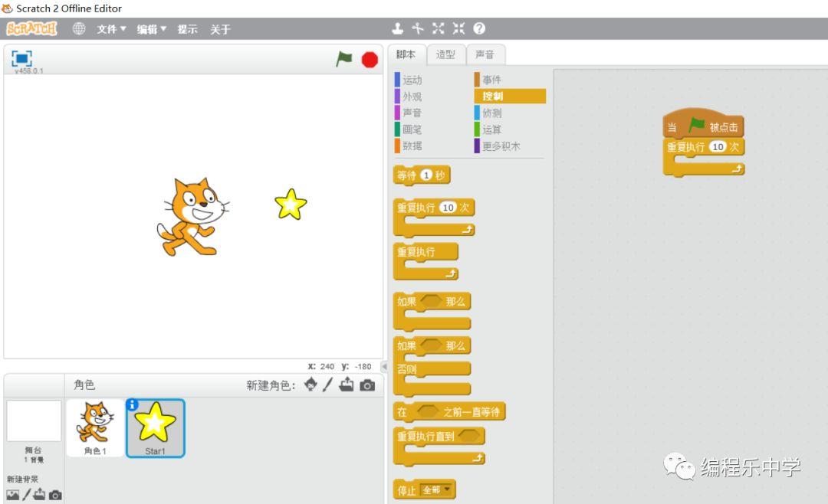Click the block help question mark icon

pos(479,28)
